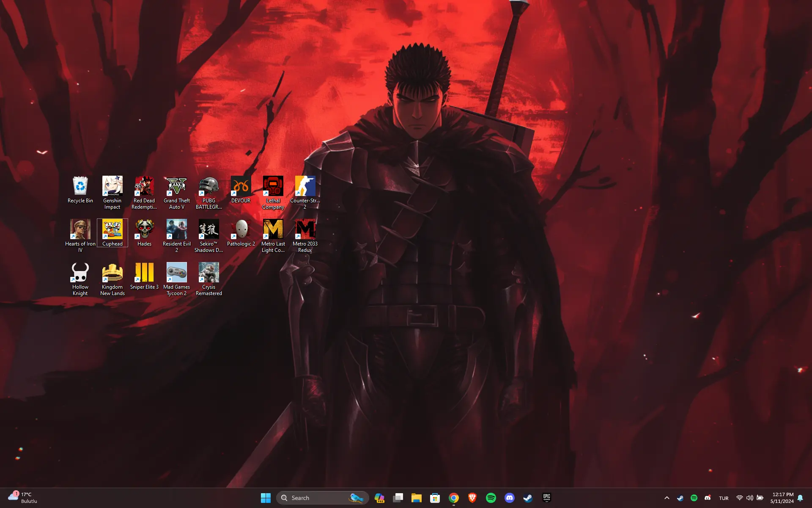The width and height of the screenshot is (812, 508).
Task: Select the DEVOUR game shortcut
Action: (x=241, y=190)
